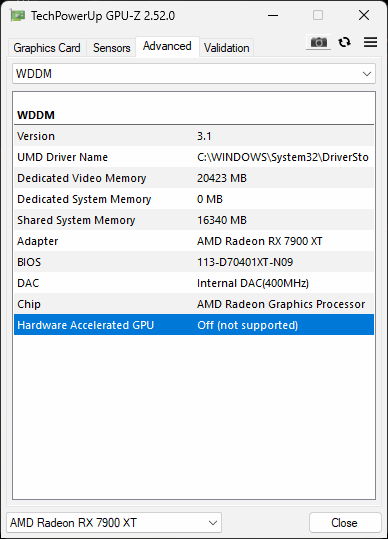
Task: Open the hamburger menu icon
Action: coord(370,42)
